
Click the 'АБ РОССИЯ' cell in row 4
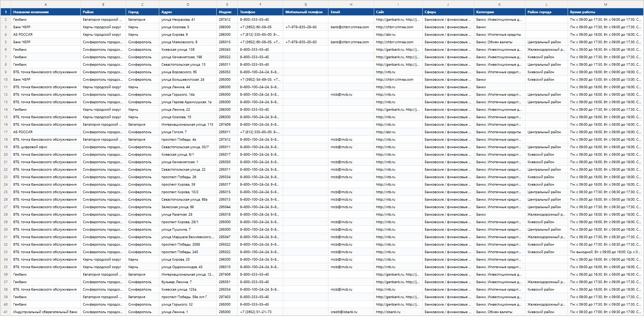pyautogui.click(x=46, y=35)
